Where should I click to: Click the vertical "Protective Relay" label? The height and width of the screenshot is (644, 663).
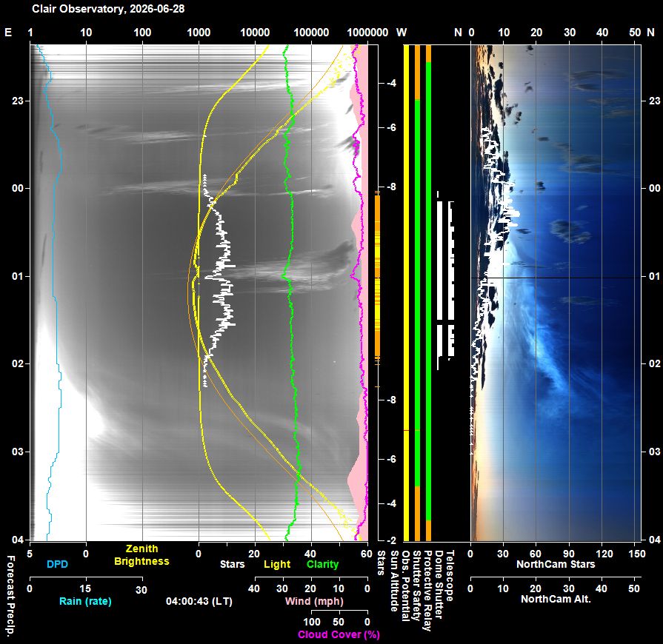[427, 591]
